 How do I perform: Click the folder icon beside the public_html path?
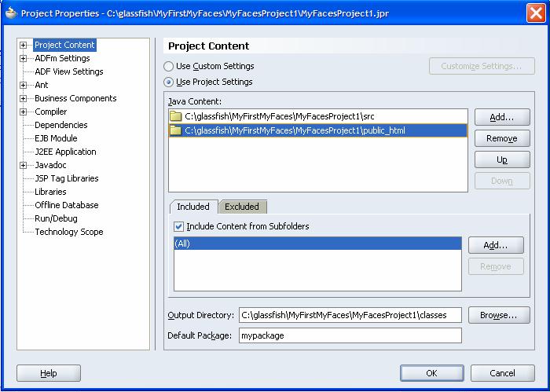[x=176, y=130]
